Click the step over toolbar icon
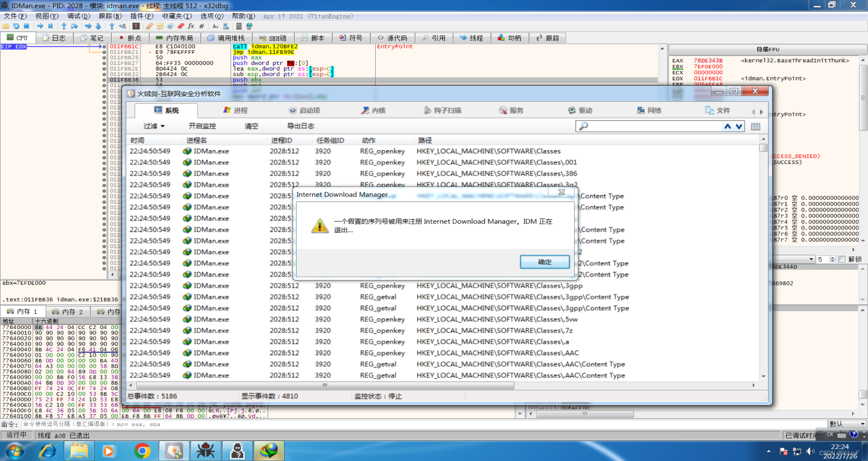 click(74, 26)
